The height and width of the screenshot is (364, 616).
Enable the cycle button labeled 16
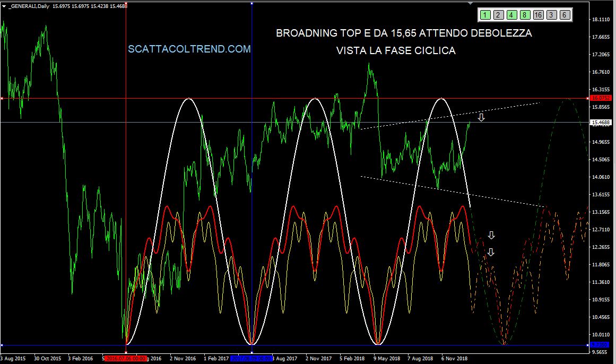point(537,15)
